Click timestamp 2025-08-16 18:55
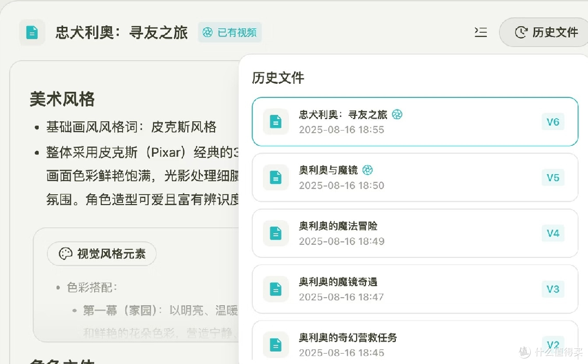Image resolution: width=588 pixels, height=364 pixels. click(341, 129)
